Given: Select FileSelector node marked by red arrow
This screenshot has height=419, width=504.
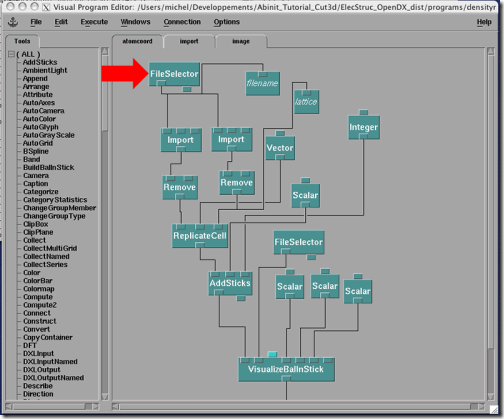Looking at the screenshot, I should click(174, 74).
